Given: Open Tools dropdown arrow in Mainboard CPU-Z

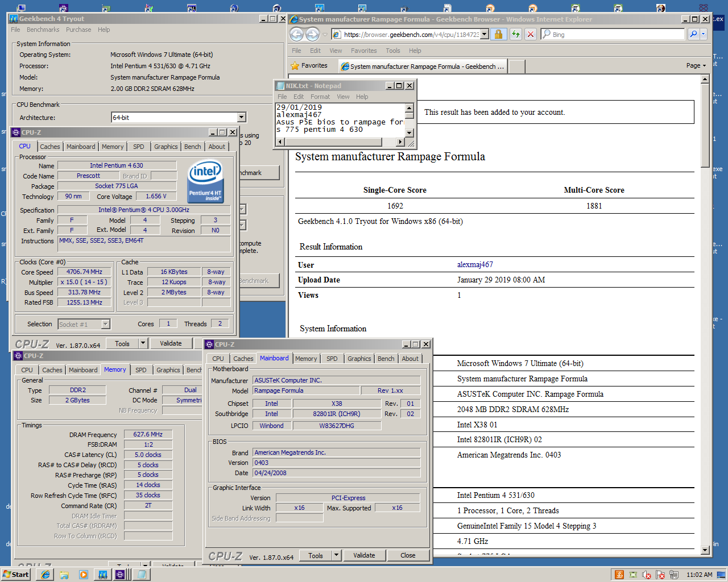Looking at the screenshot, I should (337, 555).
